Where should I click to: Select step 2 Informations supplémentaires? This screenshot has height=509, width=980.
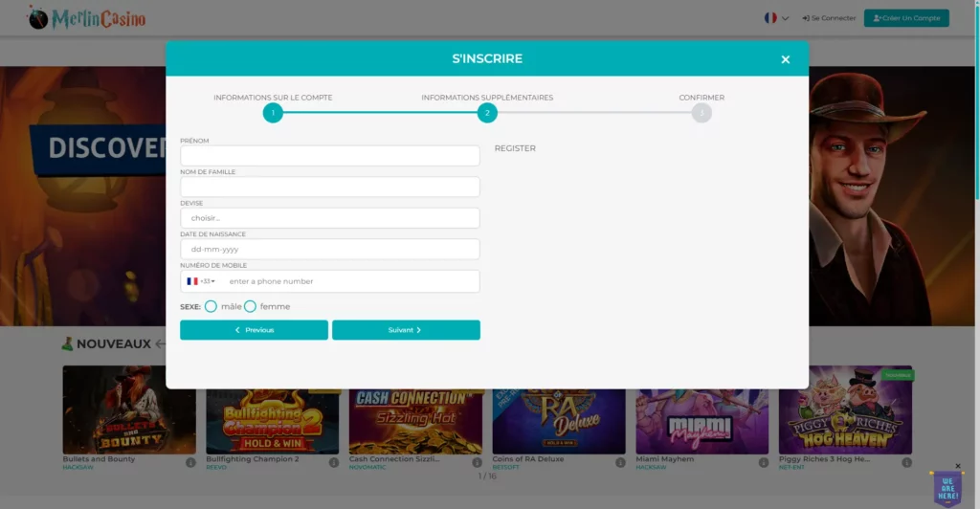click(x=487, y=113)
